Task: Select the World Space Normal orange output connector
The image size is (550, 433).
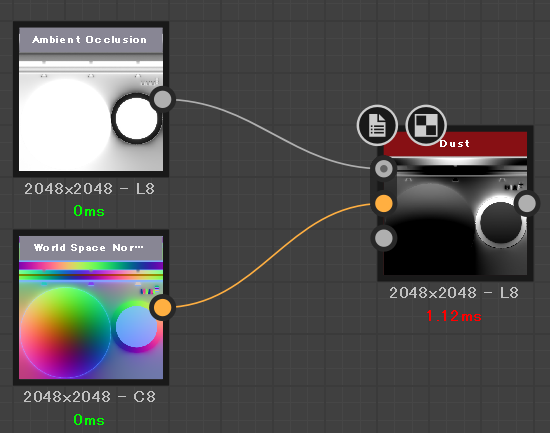Action: pyautogui.click(x=162, y=308)
